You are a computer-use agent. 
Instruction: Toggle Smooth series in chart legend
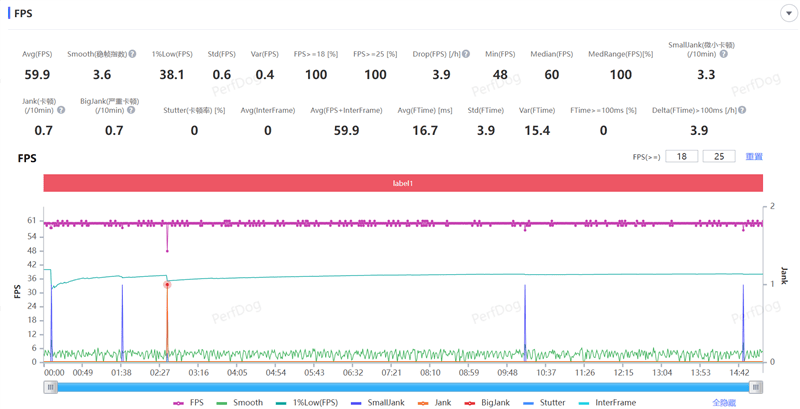click(241, 402)
